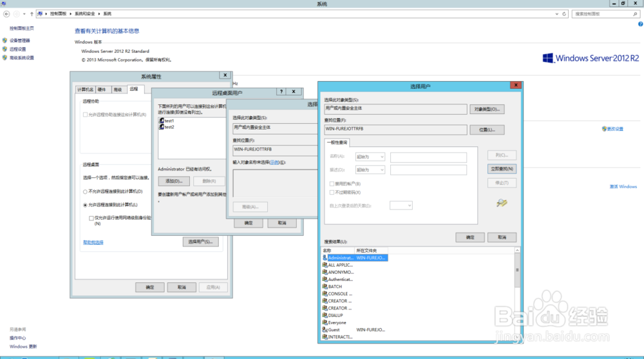Click the test1 user icon
644x359 pixels.
coord(162,121)
